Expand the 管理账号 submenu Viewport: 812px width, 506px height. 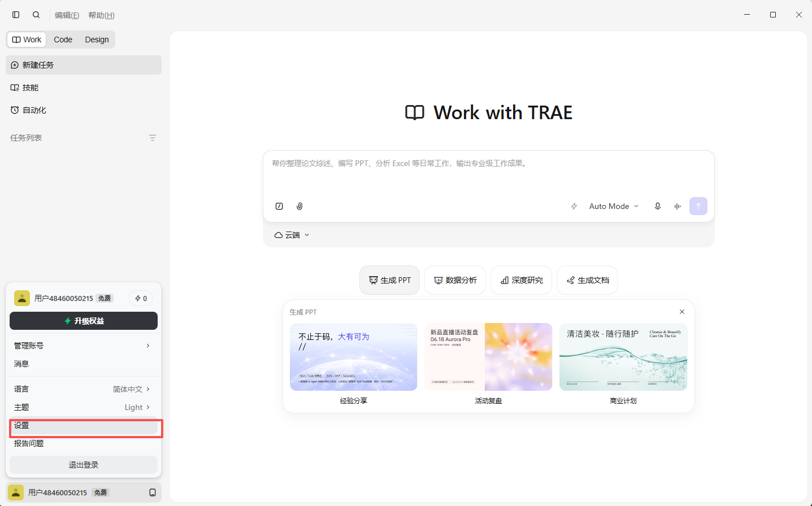click(84, 346)
